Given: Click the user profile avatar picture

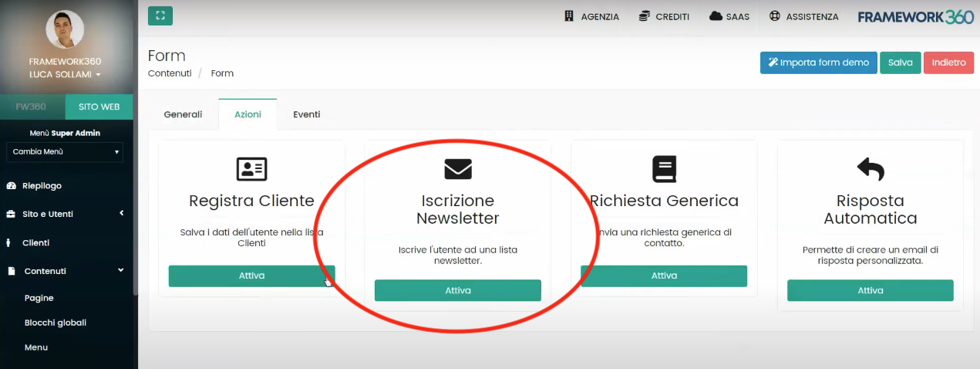Looking at the screenshot, I should (65, 30).
